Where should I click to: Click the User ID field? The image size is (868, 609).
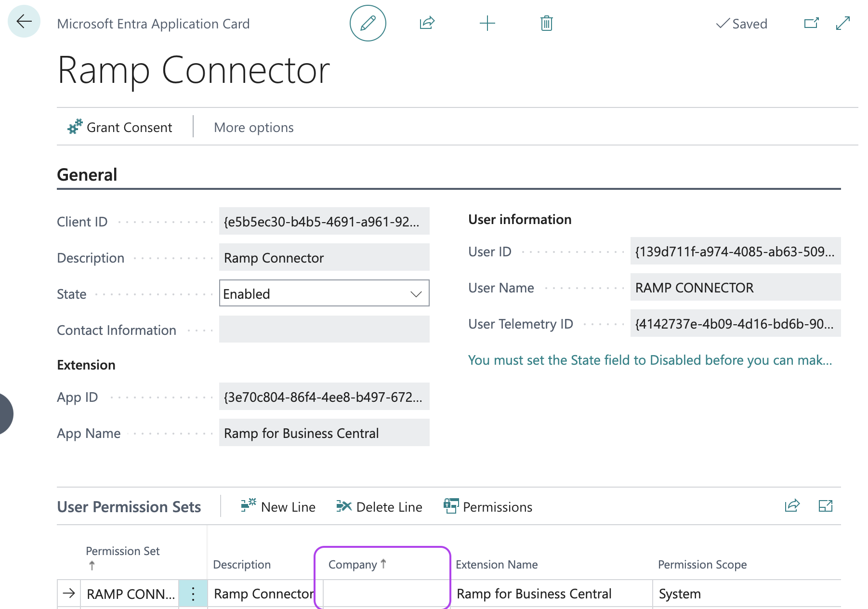[736, 251]
